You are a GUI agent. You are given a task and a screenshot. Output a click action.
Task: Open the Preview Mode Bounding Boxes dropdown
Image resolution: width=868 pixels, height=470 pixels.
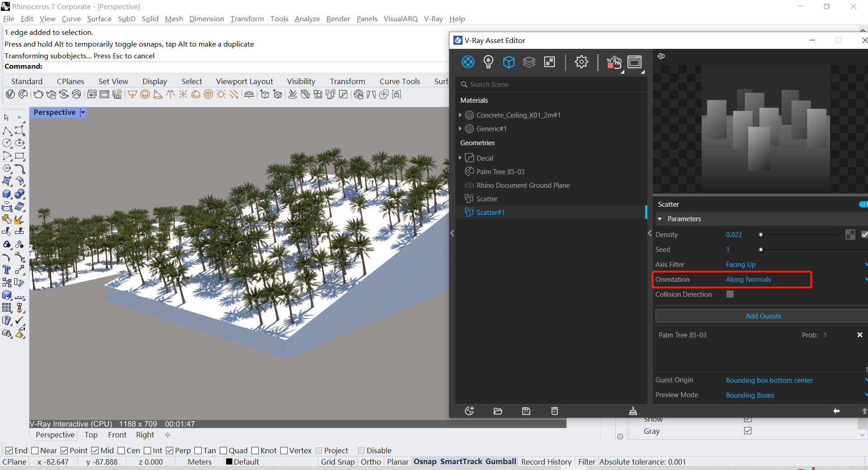click(796, 395)
